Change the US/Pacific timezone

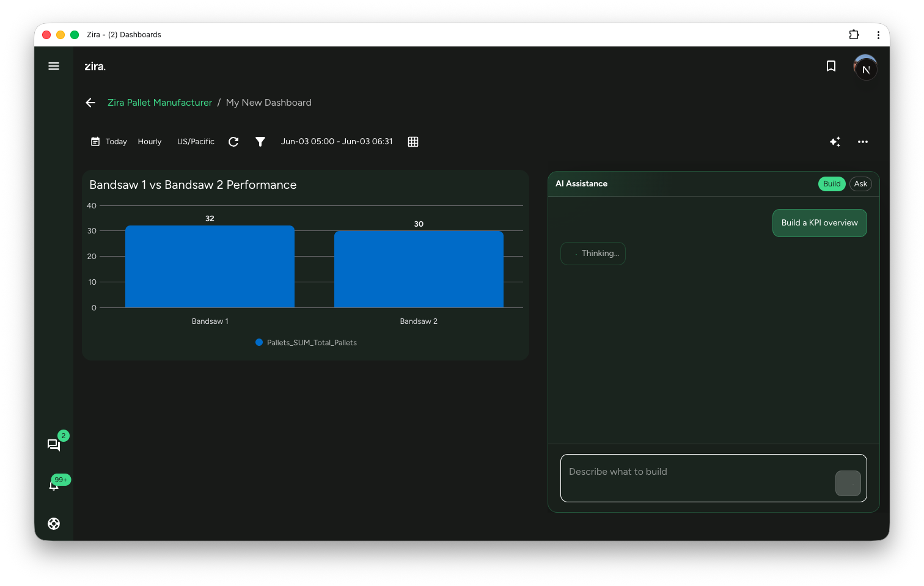click(x=196, y=142)
